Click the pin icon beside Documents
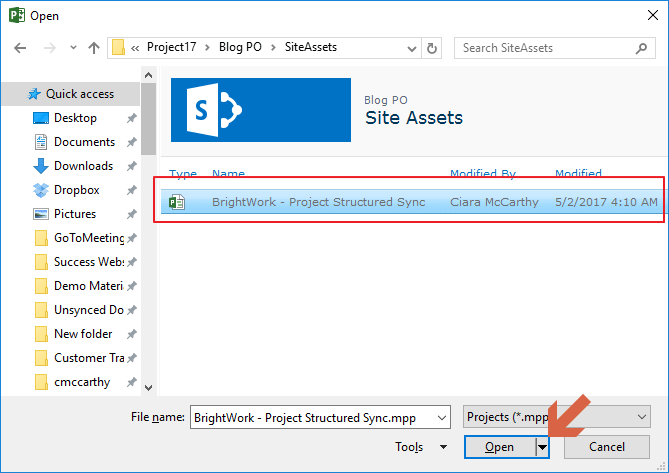This screenshot has height=473, width=669. 132,142
